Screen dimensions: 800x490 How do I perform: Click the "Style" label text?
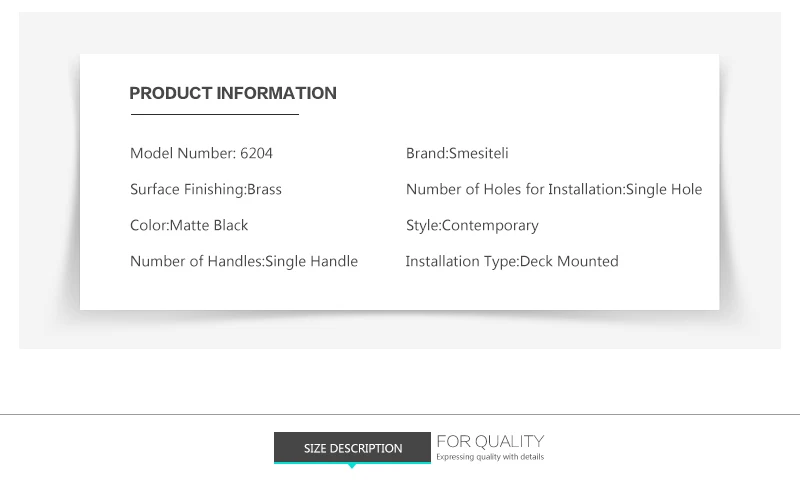[422, 226]
